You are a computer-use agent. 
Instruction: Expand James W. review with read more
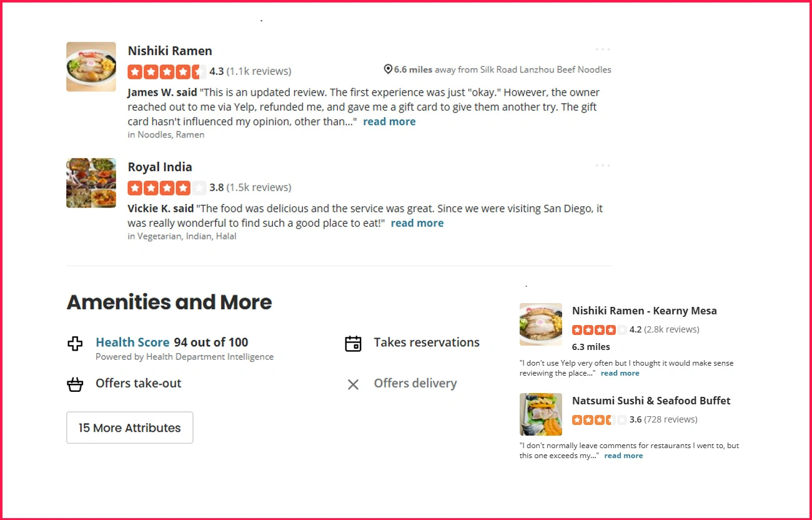click(x=389, y=122)
